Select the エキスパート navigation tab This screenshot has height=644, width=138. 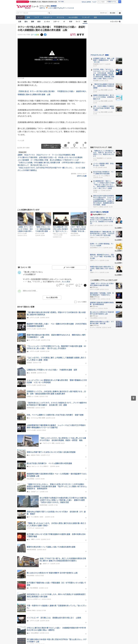point(48,17)
